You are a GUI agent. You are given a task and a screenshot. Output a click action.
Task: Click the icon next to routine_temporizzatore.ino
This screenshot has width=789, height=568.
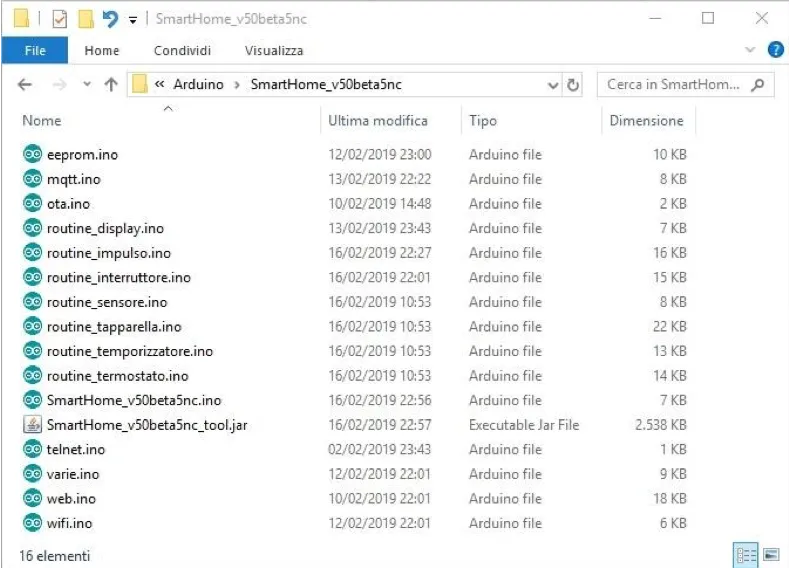click(x=33, y=351)
